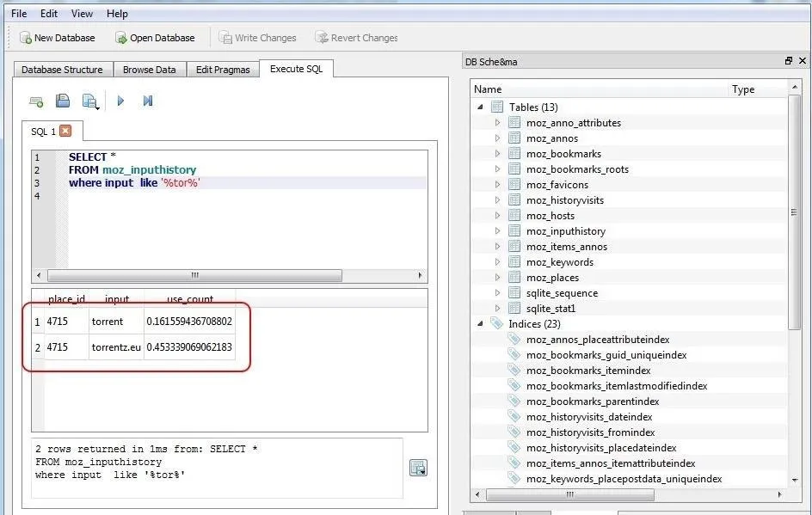Undock the DB Schema panel
812x515 pixels.
click(x=789, y=61)
